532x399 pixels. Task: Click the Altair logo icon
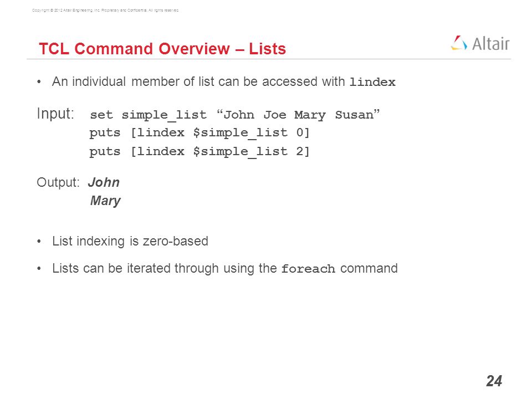459,43
